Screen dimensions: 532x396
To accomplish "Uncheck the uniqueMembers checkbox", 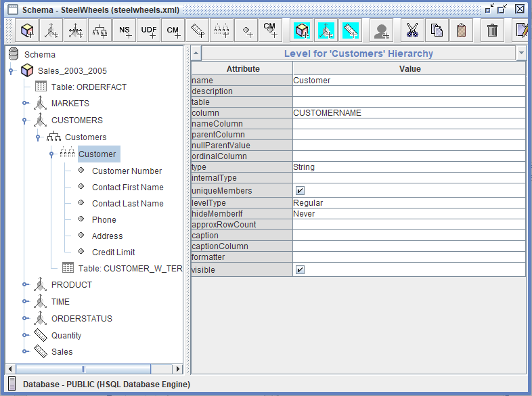I will pos(300,191).
